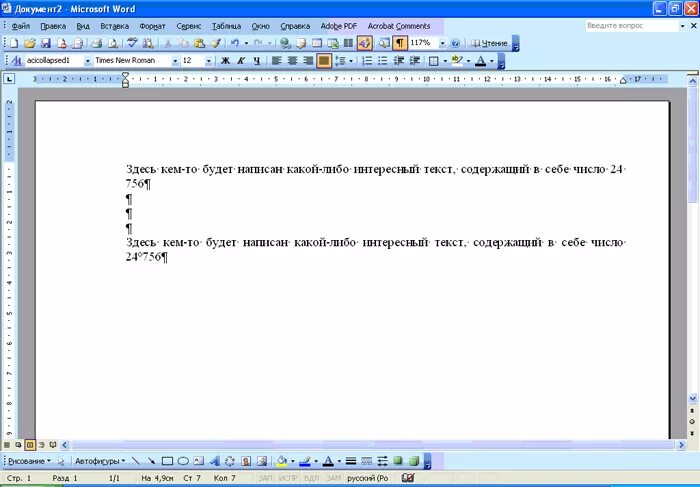700x487 pixels.
Task: Open Word Help (question mark icon)
Action: click(x=455, y=43)
